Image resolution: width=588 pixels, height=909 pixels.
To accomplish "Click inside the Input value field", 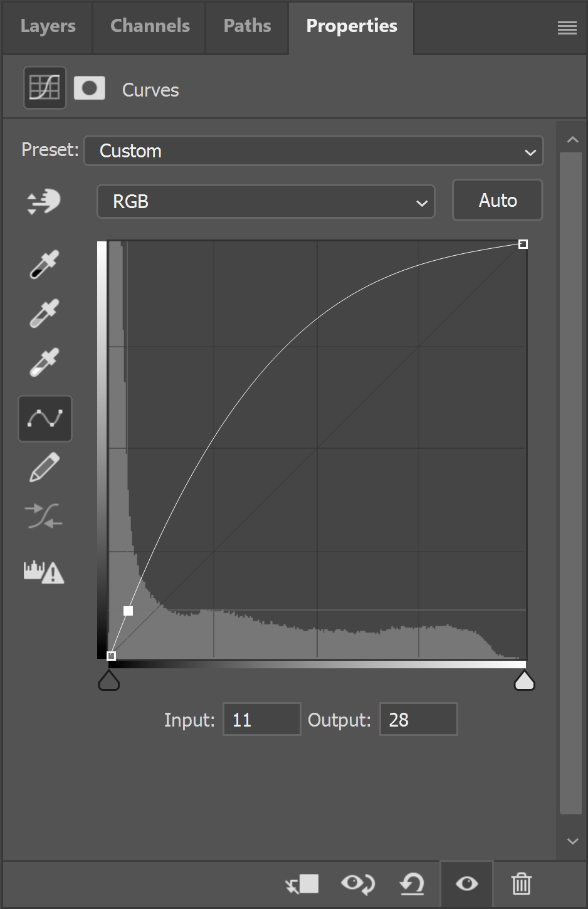I will point(261,719).
